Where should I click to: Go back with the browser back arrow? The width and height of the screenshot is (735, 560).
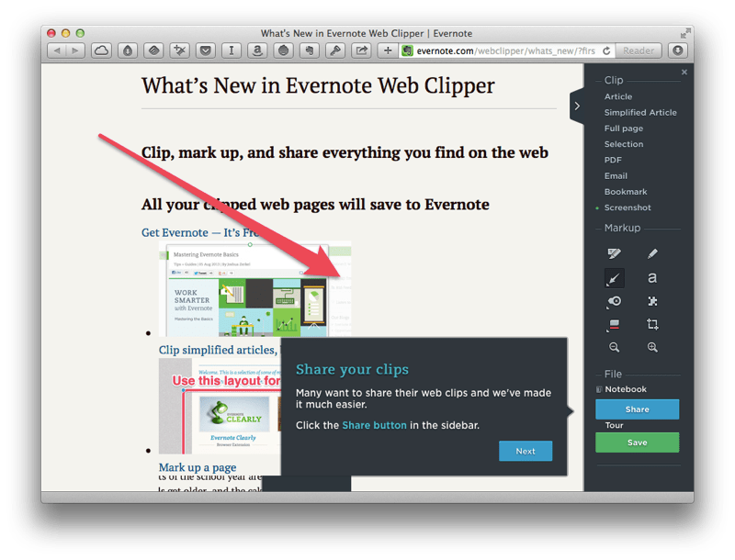[x=57, y=50]
